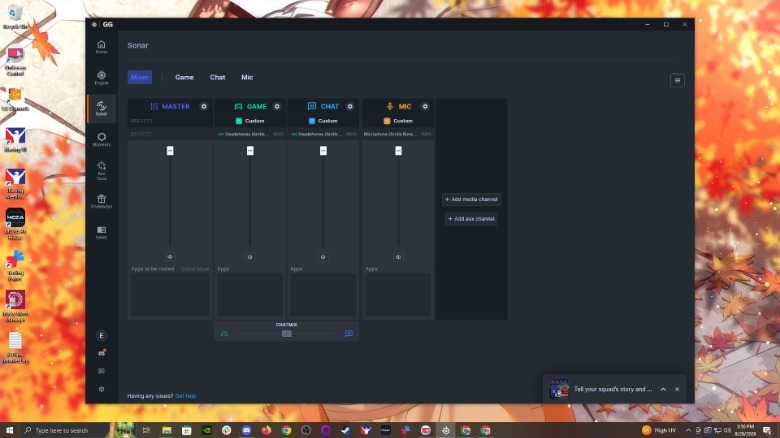Open notification icon with orange dot in sidebar

[x=101, y=353]
